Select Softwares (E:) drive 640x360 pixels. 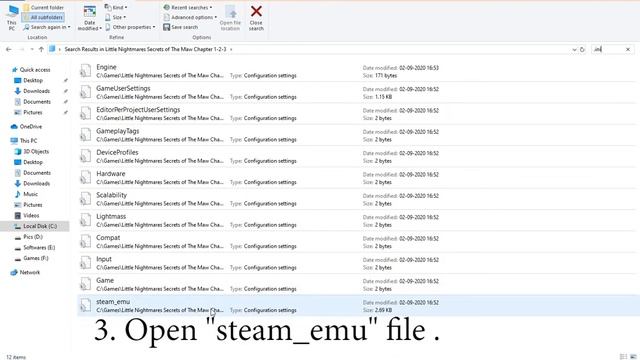click(x=35, y=247)
